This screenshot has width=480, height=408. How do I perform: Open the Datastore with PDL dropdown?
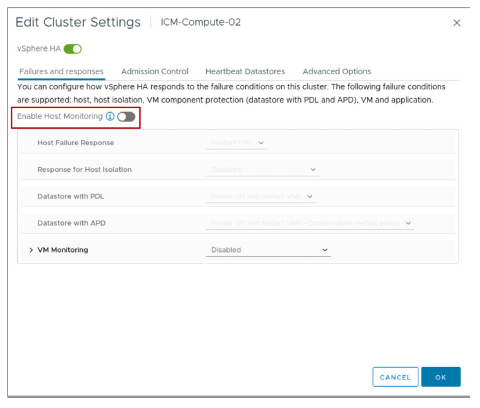click(x=261, y=196)
